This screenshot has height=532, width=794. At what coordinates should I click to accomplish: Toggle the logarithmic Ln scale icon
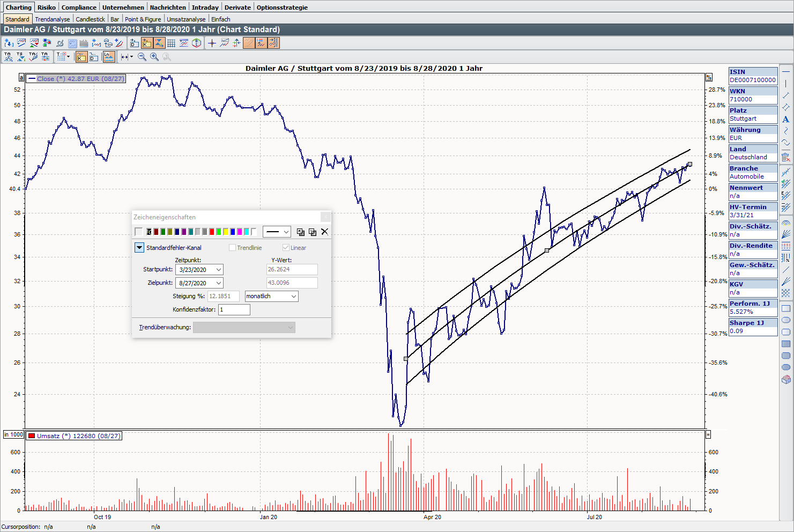109,57
